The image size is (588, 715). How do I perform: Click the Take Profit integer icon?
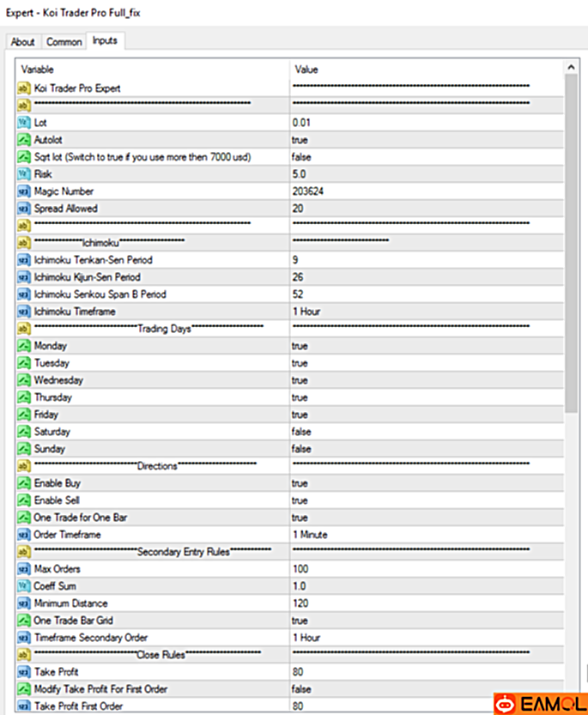tap(24, 672)
